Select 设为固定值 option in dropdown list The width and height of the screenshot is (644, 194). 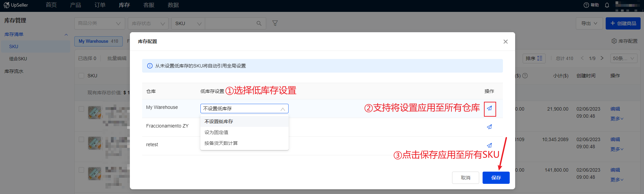[x=216, y=132]
